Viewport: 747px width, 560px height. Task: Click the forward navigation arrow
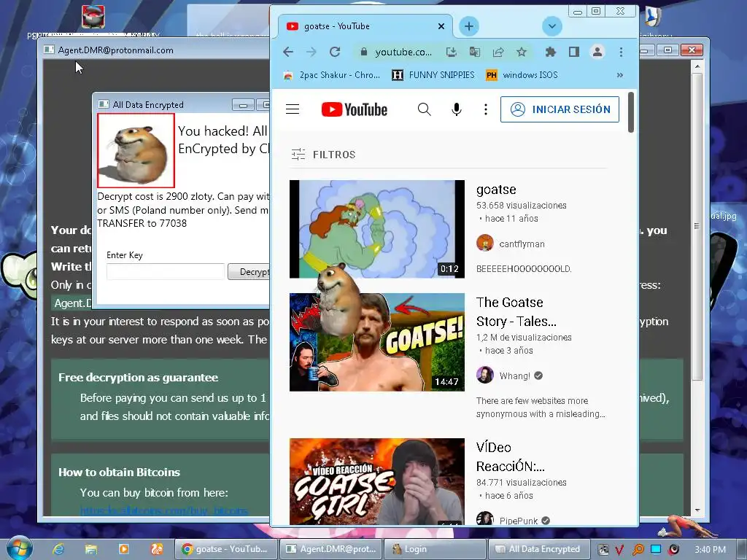click(x=311, y=52)
